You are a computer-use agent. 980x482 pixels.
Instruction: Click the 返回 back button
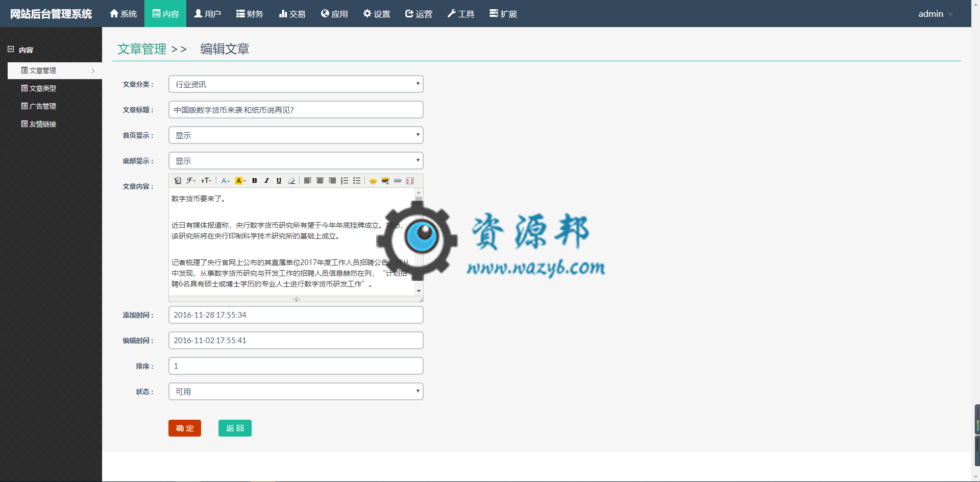click(x=235, y=428)
